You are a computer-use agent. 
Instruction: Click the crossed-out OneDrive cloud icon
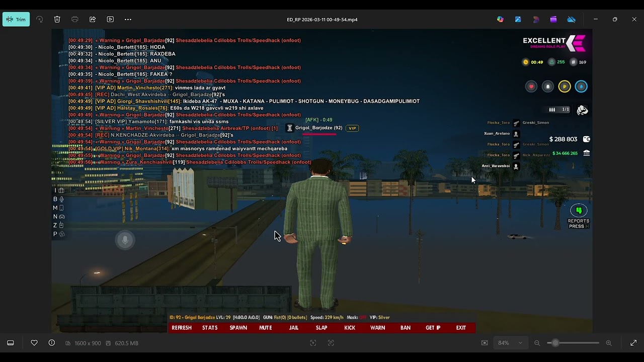click(x=572, y=20)
